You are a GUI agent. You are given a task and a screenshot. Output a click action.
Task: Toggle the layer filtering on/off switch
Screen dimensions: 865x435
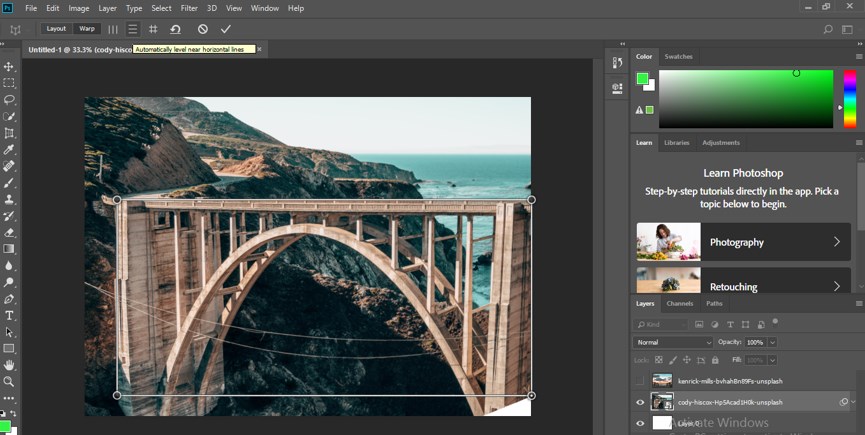coord(775,321)
